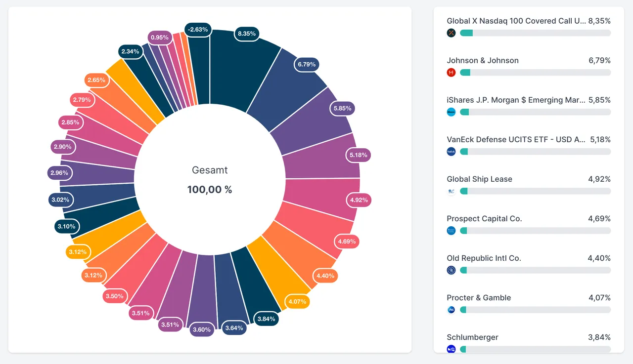Click the Global X Nasdaq allocation progress bar

pos(535,33)
